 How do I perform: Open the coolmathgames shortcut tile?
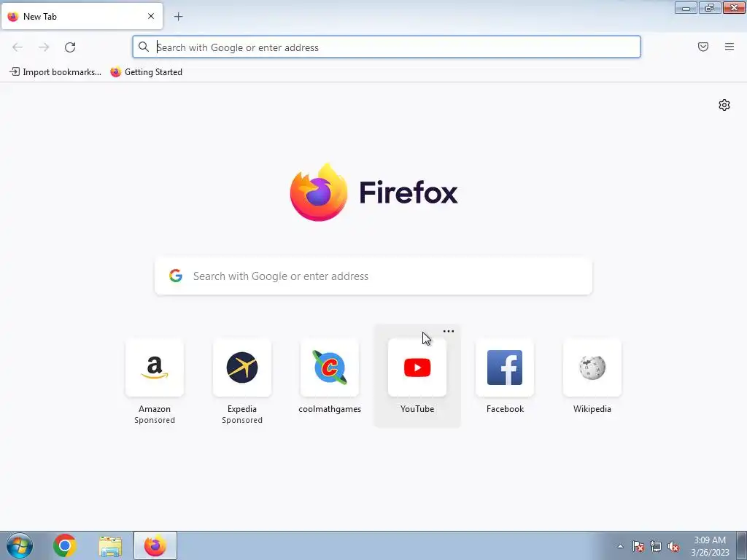tap(330, 367)
